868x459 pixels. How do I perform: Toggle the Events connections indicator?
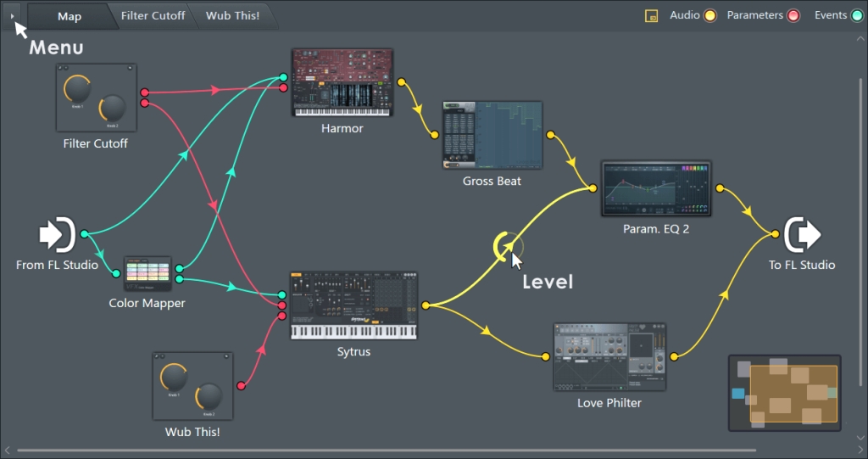[x=857, y=15]
